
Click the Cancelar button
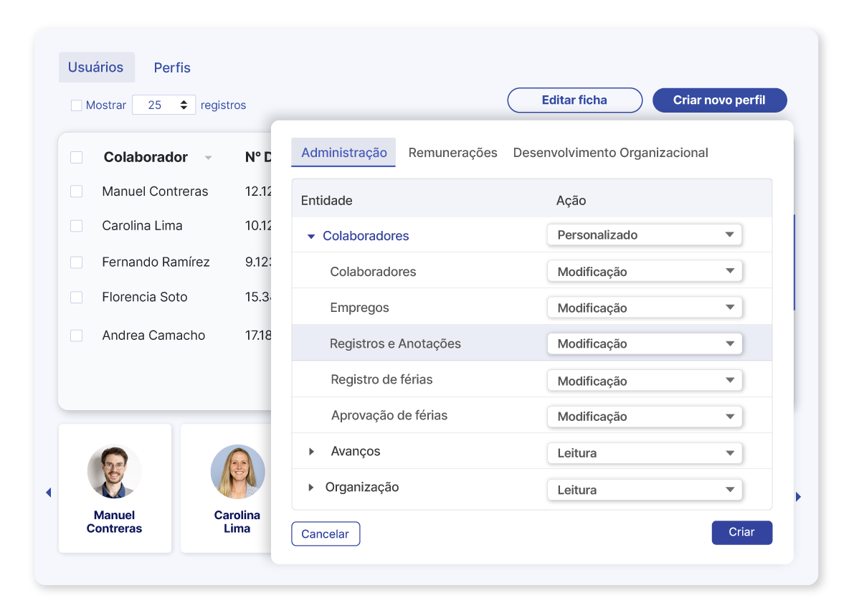pyautogui.click(x=326, y=534)
